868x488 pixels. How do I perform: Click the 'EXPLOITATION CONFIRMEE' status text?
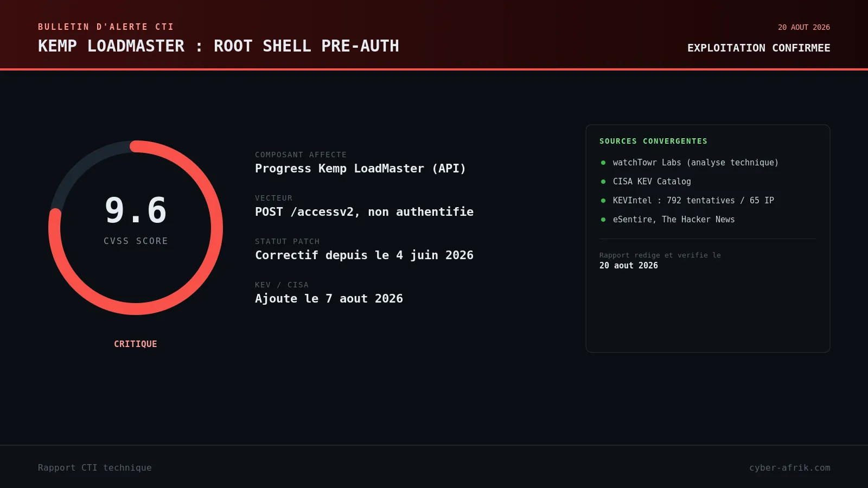click(758, 48)
